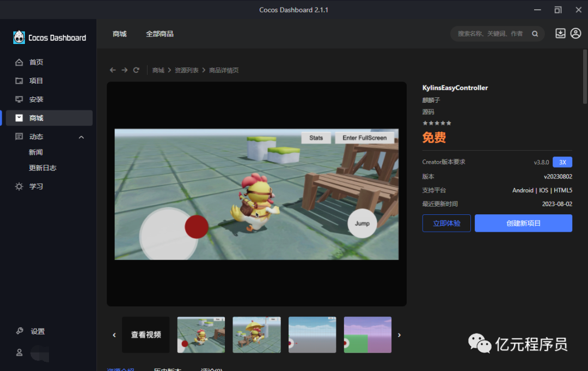This screenshot has width=588, height=371.
Task: Select the empty gray sky thumbnail
Action: click(x=313, y=335)
